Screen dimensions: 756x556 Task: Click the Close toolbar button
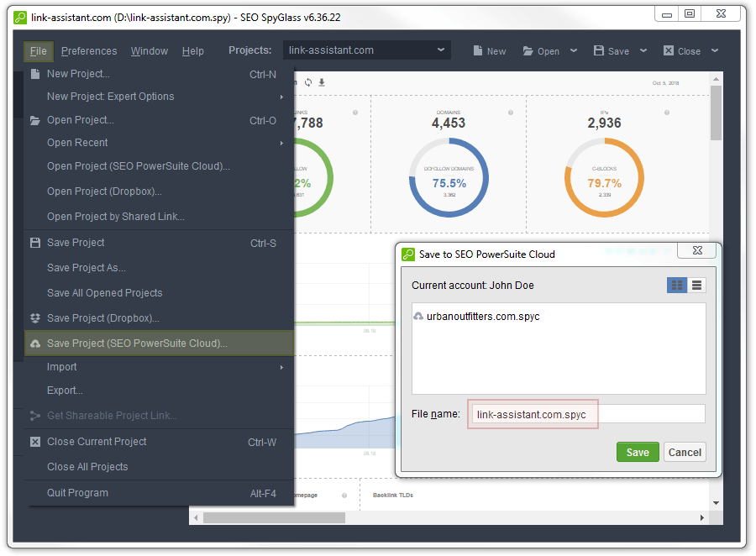682,51
